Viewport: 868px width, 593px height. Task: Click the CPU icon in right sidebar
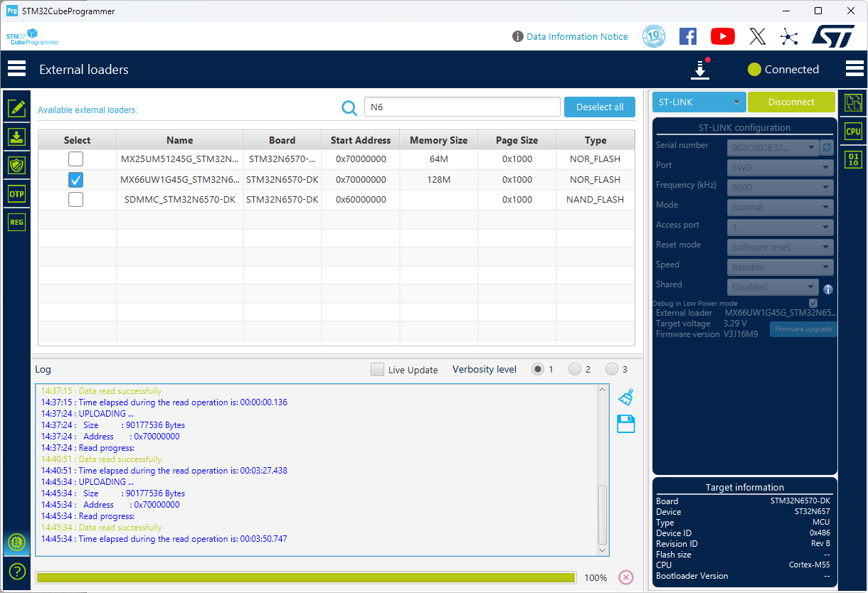click(x=853, y=132)
